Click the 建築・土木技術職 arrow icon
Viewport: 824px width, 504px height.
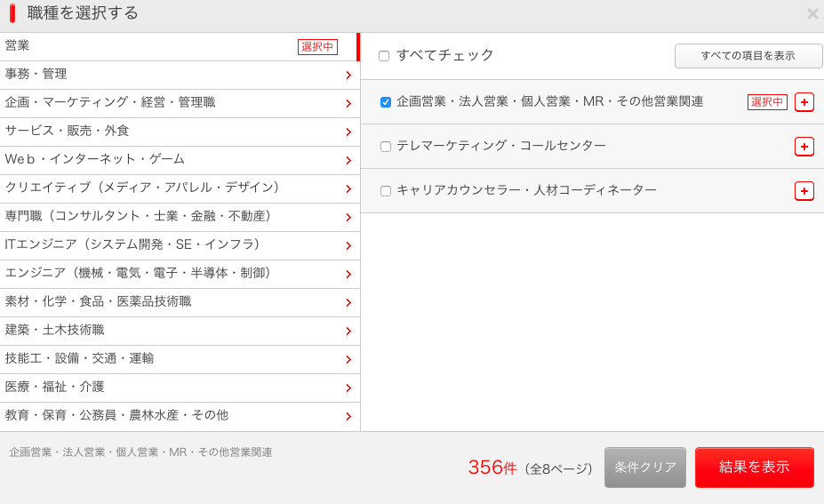point(348,332)
